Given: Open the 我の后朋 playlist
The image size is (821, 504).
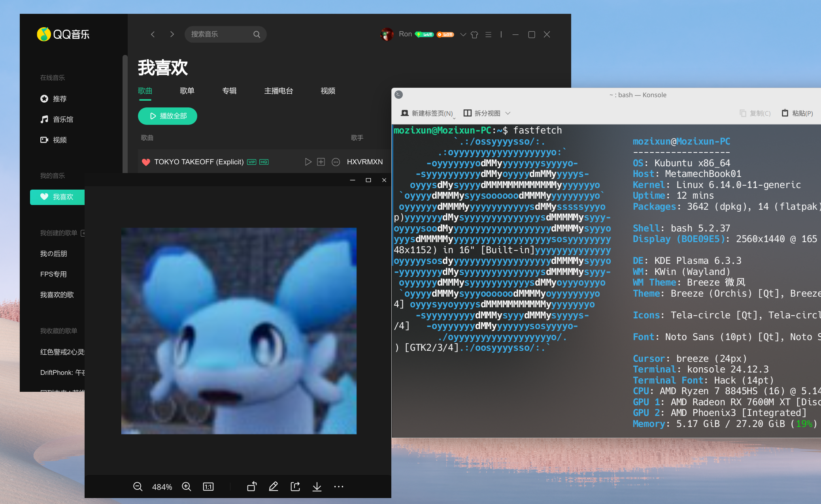Looking at the screenshot, I should (53, 254).
